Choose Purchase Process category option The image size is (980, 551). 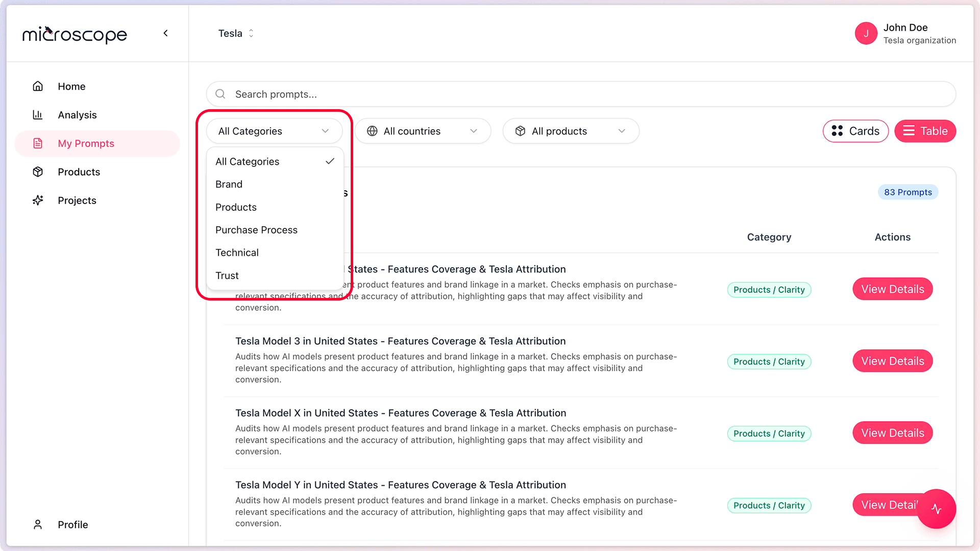pos(256,230)
